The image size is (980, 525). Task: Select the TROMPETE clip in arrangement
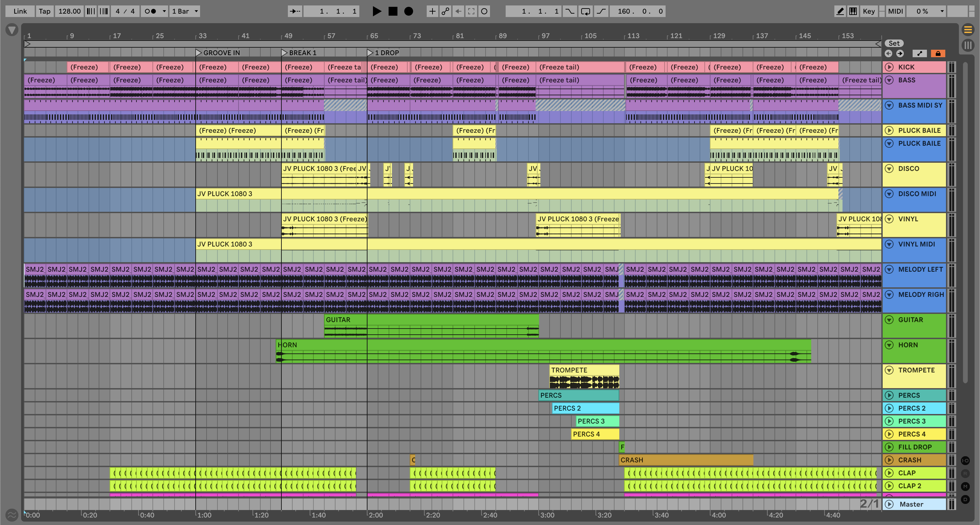click(584, 370)
